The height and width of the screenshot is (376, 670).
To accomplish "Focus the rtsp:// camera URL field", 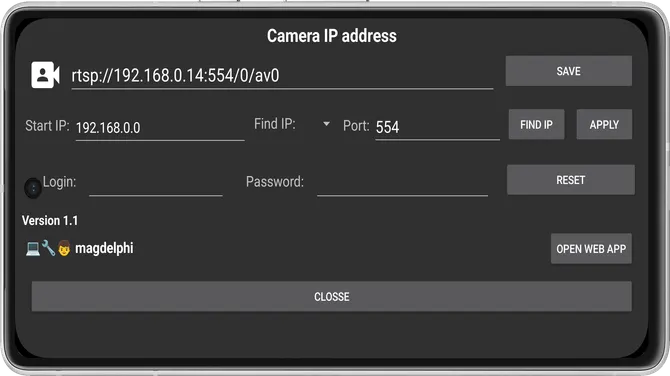I will (282, 76).
